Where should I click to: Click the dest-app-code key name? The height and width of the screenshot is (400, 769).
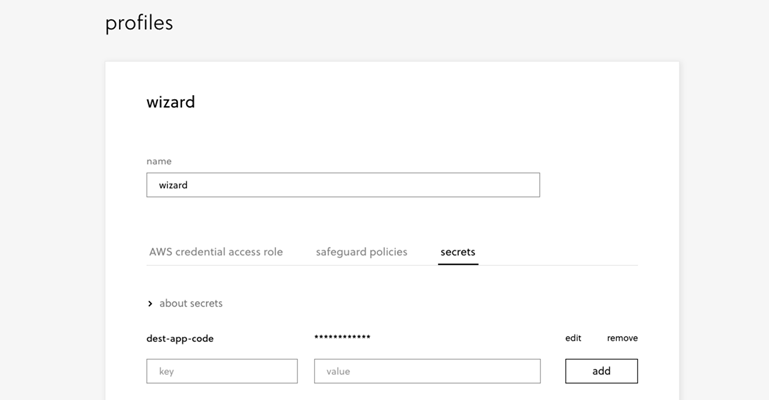[180, 338]
